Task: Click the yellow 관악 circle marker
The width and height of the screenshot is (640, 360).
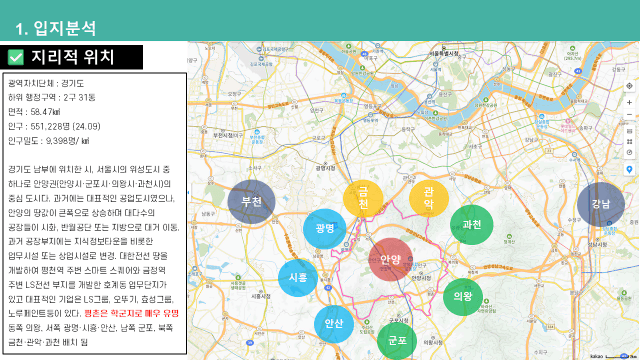Action: coord(429,198)
